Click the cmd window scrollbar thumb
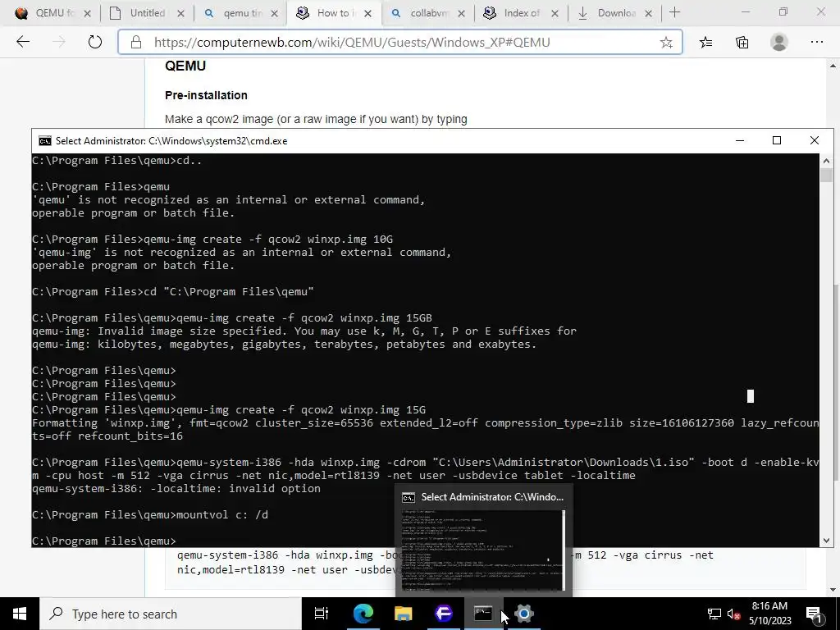This screenshot has height=630, width=840. pyautogui.click(x=826, y=176)
